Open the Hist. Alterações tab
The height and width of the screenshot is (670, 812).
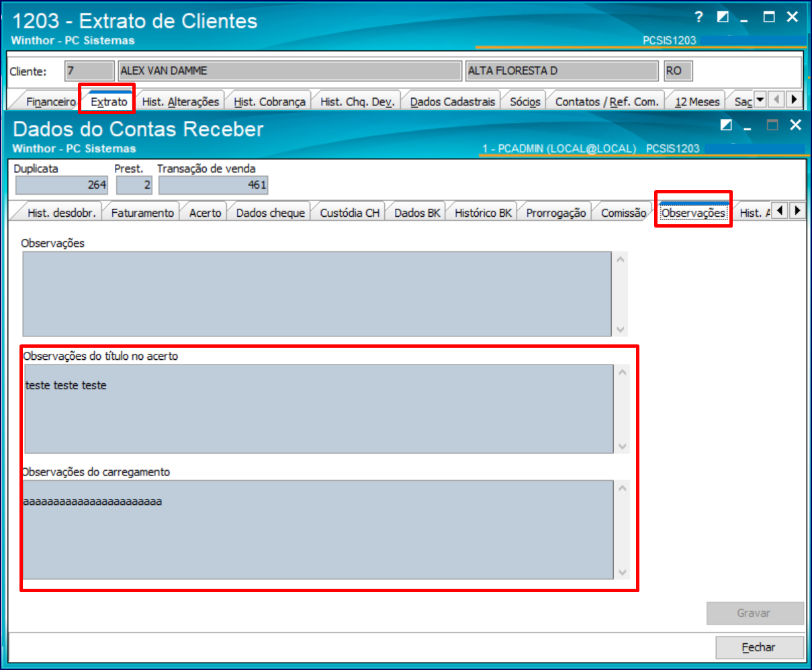[180, 101]
